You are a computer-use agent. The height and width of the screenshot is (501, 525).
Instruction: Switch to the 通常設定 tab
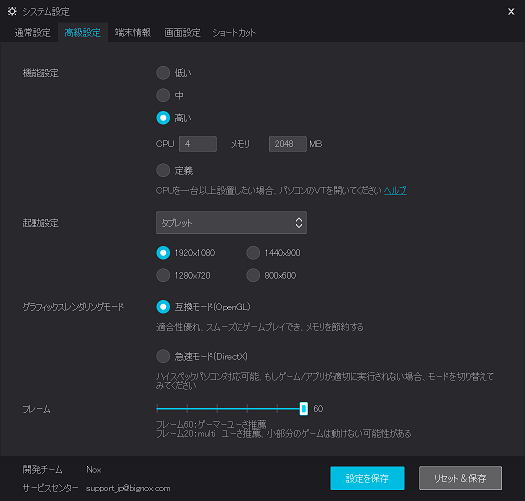pos(32,33)
